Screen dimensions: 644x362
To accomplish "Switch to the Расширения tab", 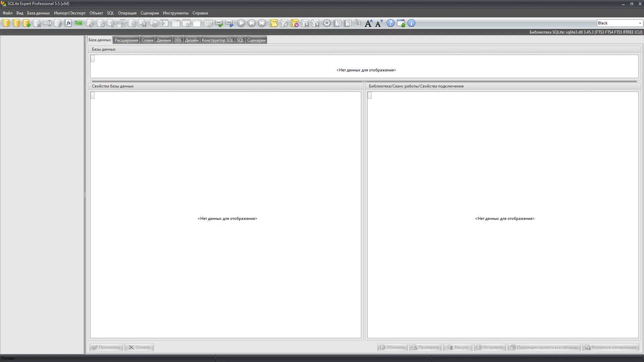I will tap(126, 40).
